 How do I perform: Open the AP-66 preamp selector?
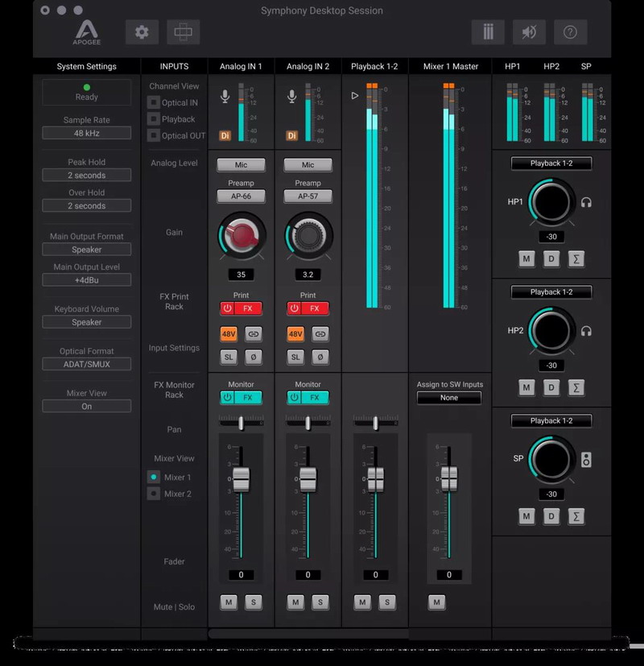click(x=242, y=196)
